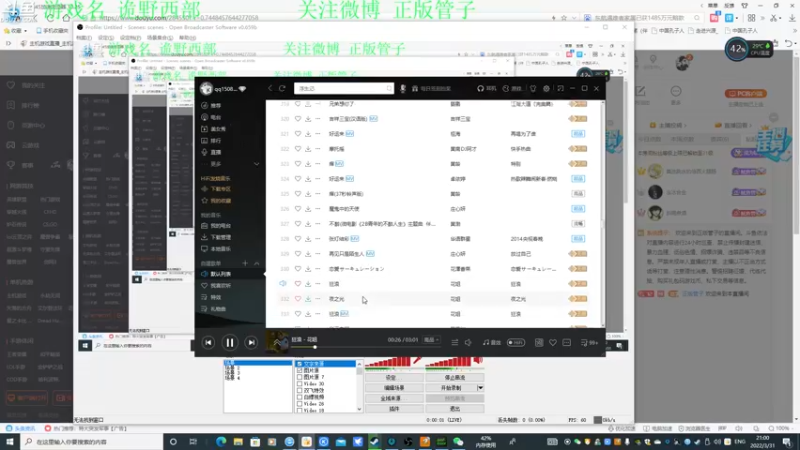Screen dimensions: 800x450
Task: Toggle the 图片源 source checkbox in OBS
Action: (x=299, y=370)
